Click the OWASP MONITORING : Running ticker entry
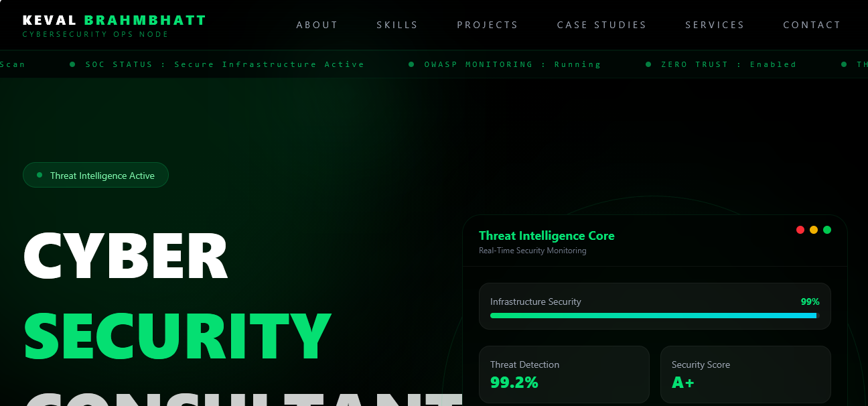Screen dimensions: 868x406 point(512,64)
